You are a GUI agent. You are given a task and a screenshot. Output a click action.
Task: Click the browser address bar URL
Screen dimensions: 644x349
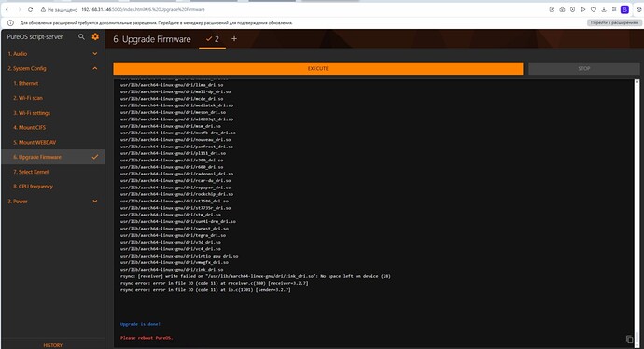click(x=143, y=9)
